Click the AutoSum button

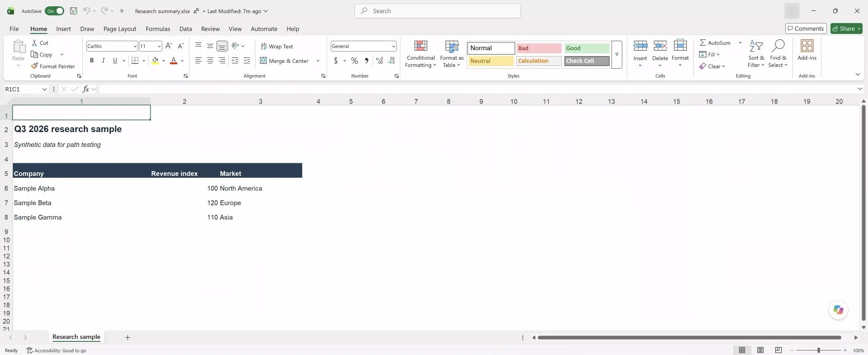click(x=715, y=43)
